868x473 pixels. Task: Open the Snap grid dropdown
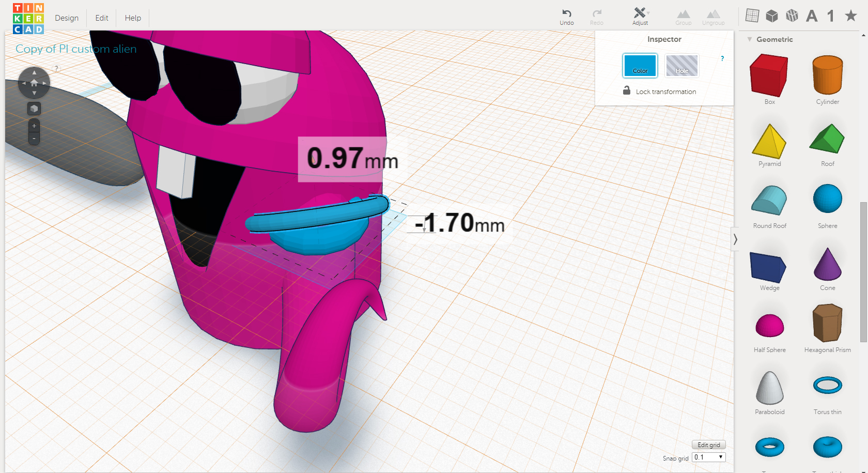pos(709,457)
